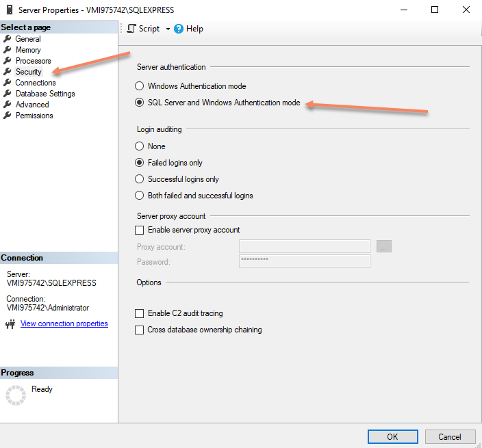Click the toolbar grip handle left of Script
The image size is (482, 448).
point(121,29)
